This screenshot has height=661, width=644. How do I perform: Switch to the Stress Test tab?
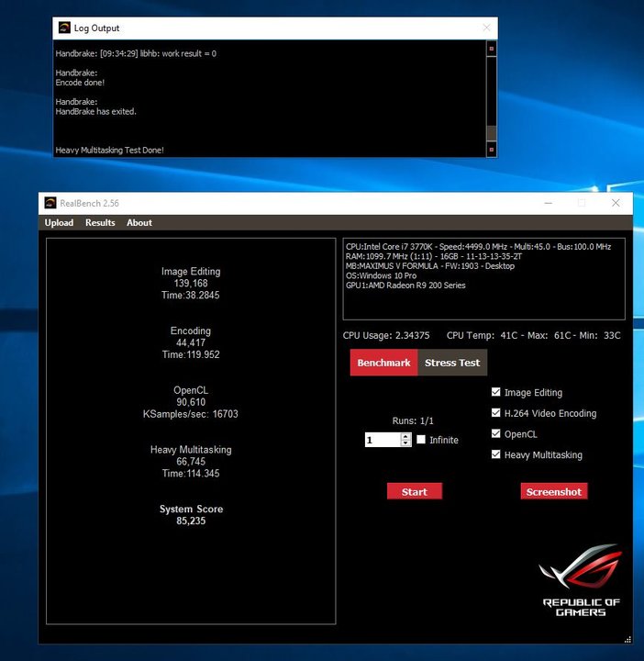(x=452, y=363)
